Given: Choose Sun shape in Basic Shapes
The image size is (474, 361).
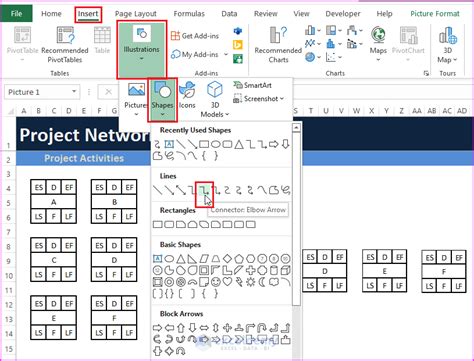Looking at the screenshot, I should 250,282.
